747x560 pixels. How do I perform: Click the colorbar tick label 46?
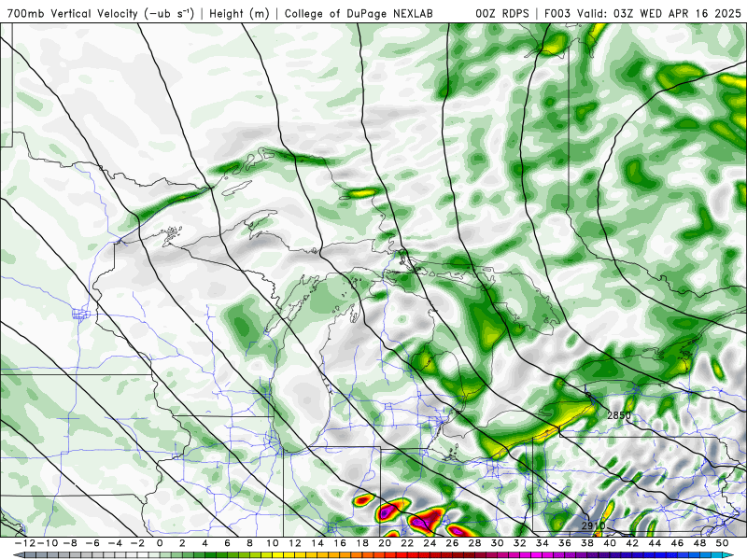[x=678, y=543]
